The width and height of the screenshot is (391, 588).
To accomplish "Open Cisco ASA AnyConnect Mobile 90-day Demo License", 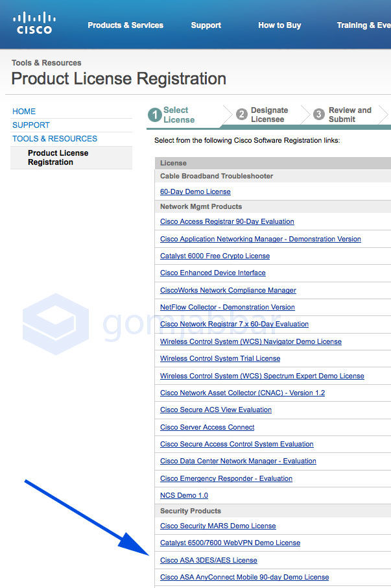I will coord(244,577).
